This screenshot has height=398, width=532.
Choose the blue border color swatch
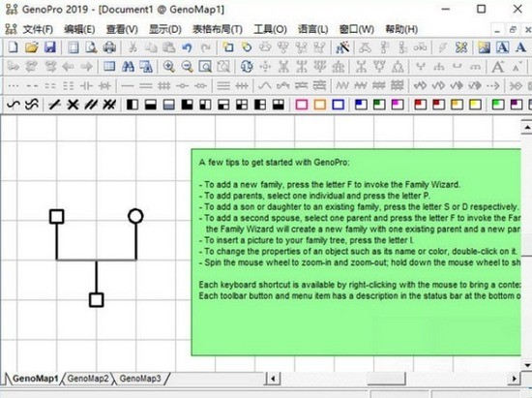(x=338, y=105)
